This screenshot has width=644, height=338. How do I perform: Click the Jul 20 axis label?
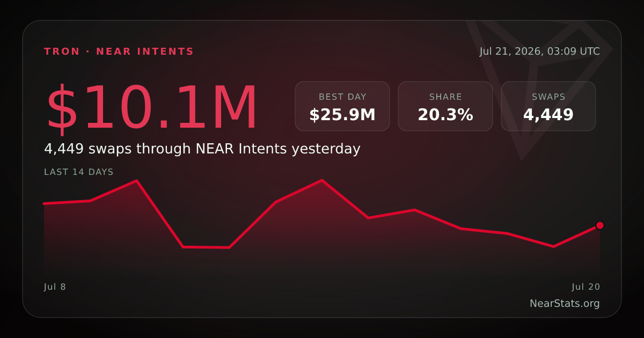pos(586,287)
